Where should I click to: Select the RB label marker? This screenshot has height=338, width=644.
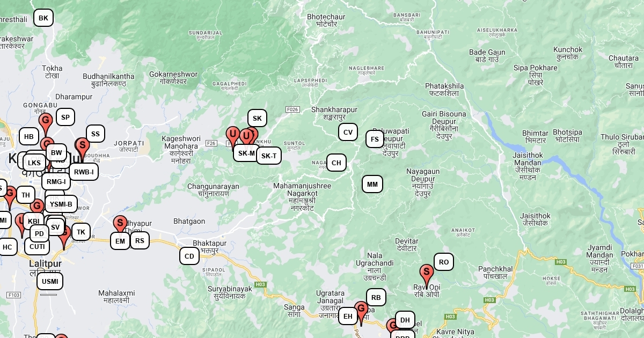(376, 297)
